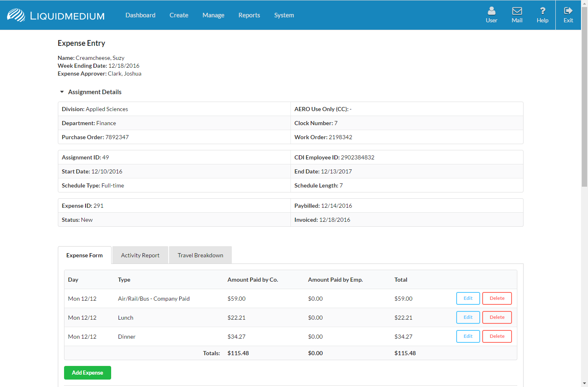This screenshot has height=387, width=588.
Task: Open the Dashboard menu
Action: tap(140, 15)
